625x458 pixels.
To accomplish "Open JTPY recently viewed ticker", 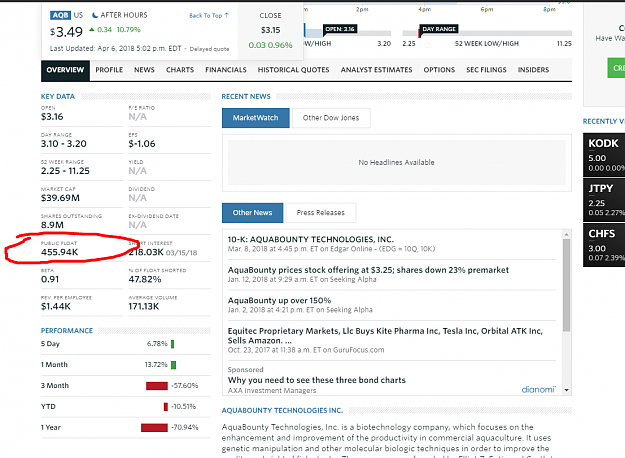I will (x=604, y=200).
